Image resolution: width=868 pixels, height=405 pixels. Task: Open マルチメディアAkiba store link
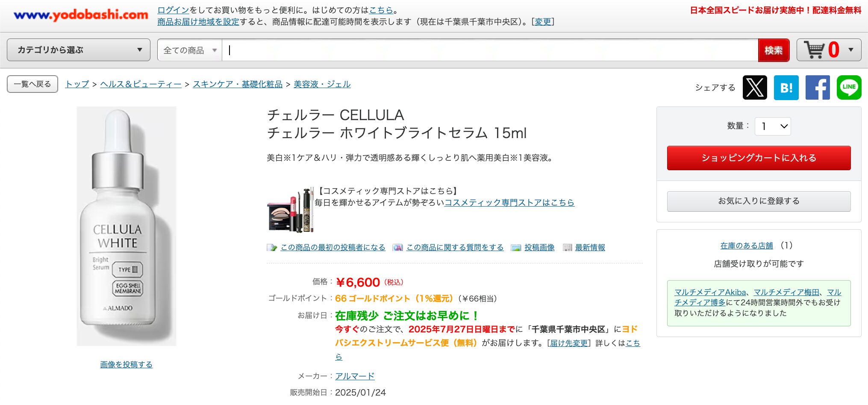tap(710, 293)
